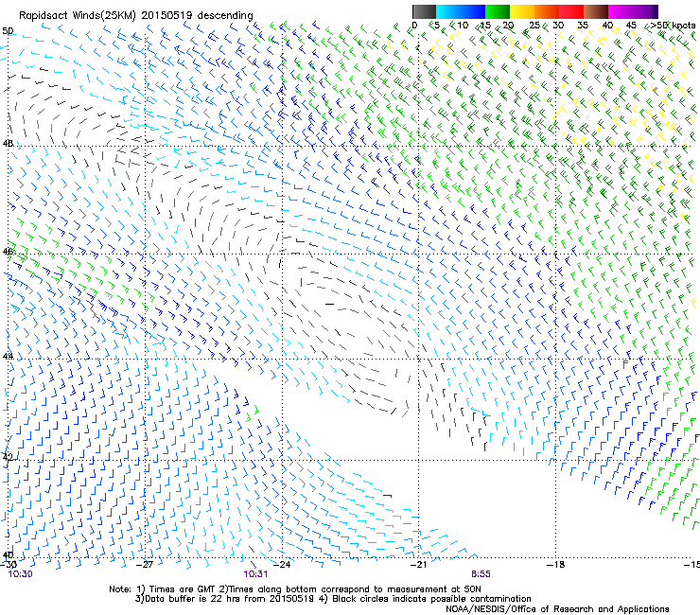Click the '3)Data buffer is 22 hrs' note line
The image size is (700, 615).
pos(333,599)
